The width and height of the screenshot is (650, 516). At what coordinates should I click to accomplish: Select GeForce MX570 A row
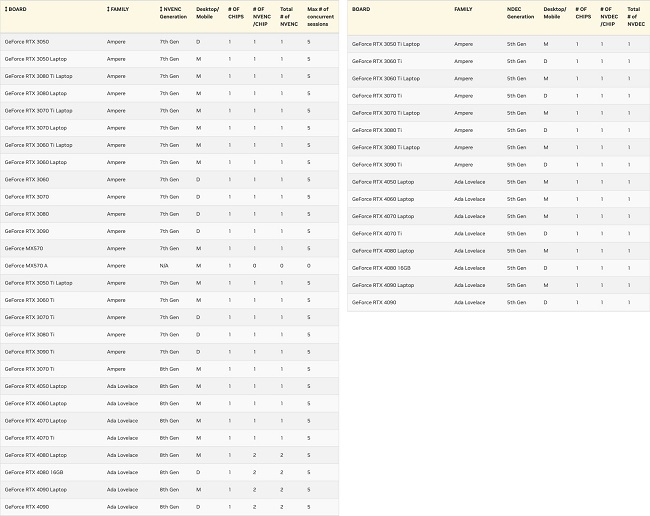click(170, 266)
